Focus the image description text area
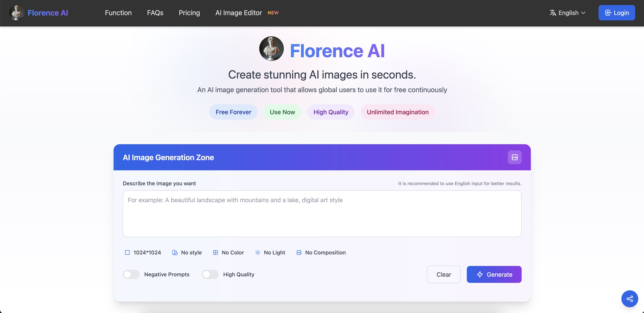Image resolution: width=644 pixels, height=313 pixels. tap(322, 214)
